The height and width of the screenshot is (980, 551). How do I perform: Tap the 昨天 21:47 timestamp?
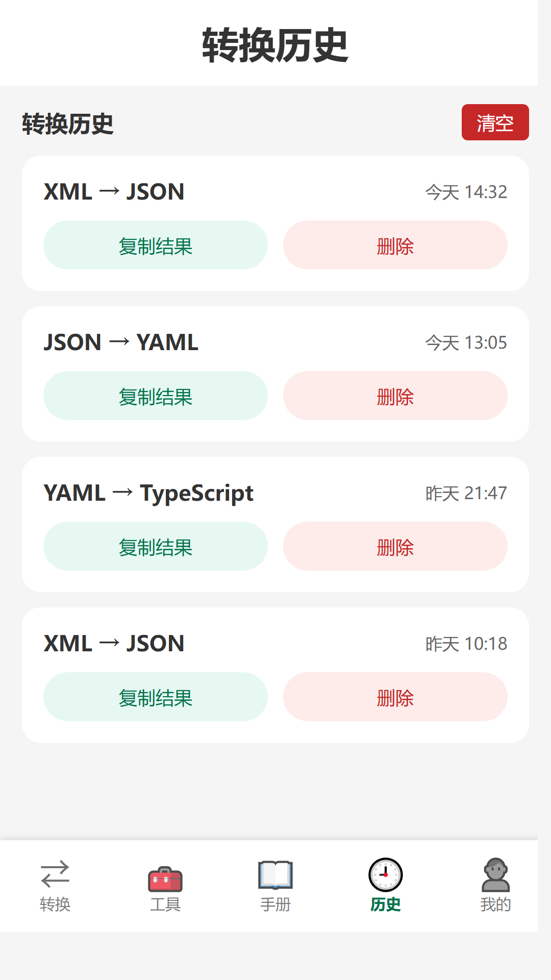(466, 494)
